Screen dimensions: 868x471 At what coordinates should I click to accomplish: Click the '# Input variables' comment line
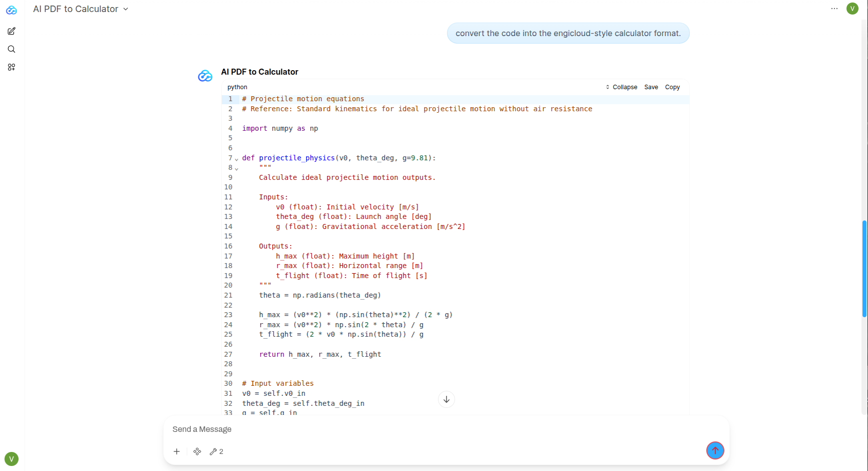278,384
